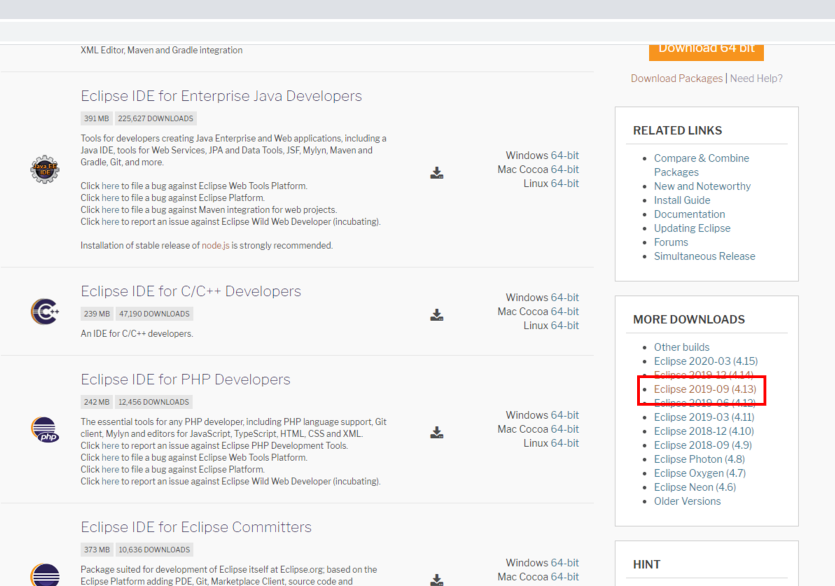This screenshot has height=586, width=835.
Task: Click 'here' link for Eclipse PHP Development Tools
Action: pyautogui.click(x=110, y=446)
